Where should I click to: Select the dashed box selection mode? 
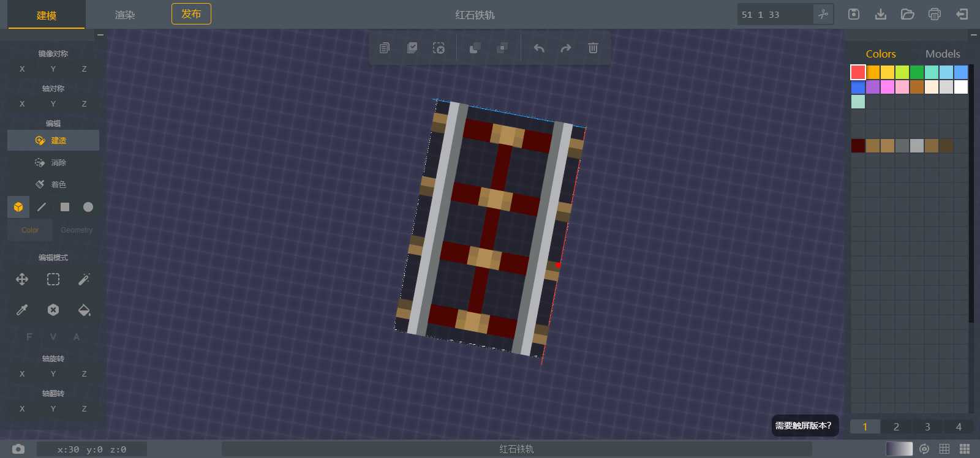(x=53, y=279)
